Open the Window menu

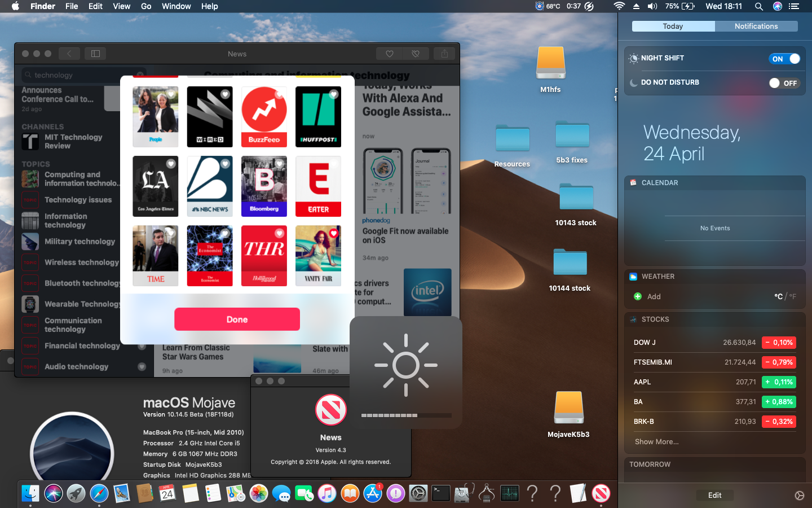point(176,6)
